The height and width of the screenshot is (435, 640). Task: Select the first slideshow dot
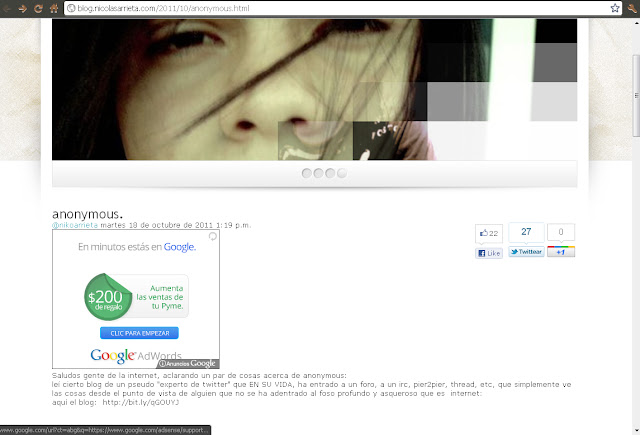(x=307, y=173)
